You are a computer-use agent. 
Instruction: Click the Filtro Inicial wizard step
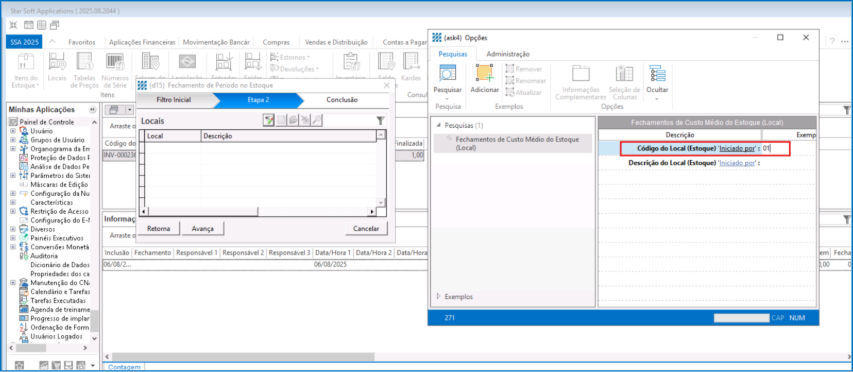pos(174,100)
